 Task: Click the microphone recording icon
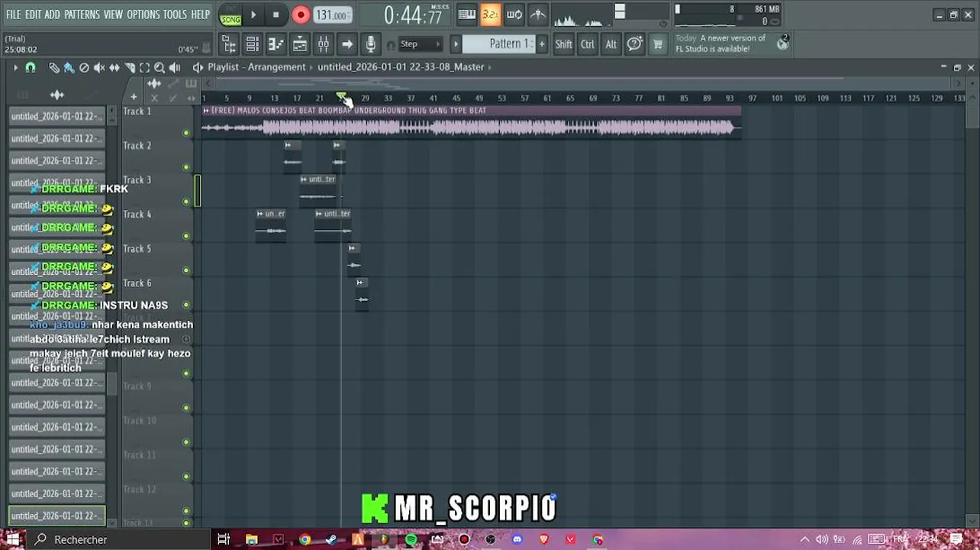point(371,44)
